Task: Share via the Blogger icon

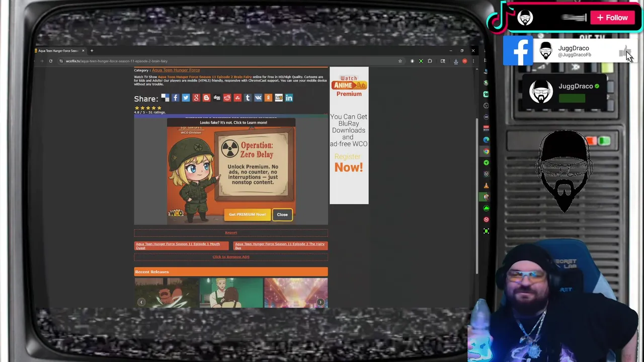Action: click(206, 98)
